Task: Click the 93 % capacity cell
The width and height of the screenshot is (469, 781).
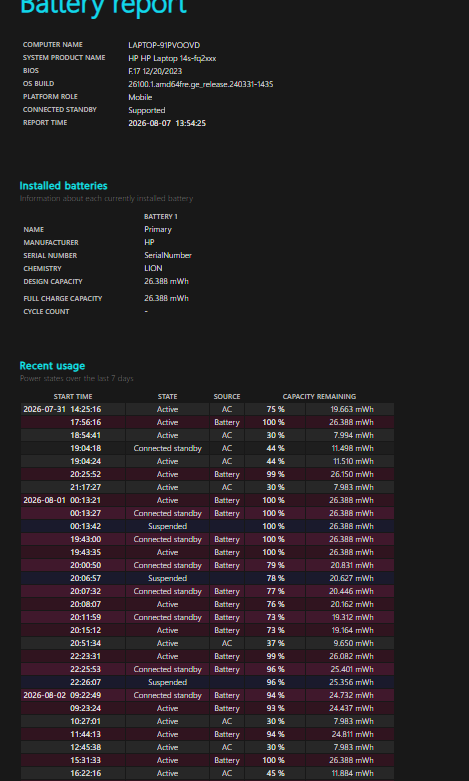Action: (275, 708)
